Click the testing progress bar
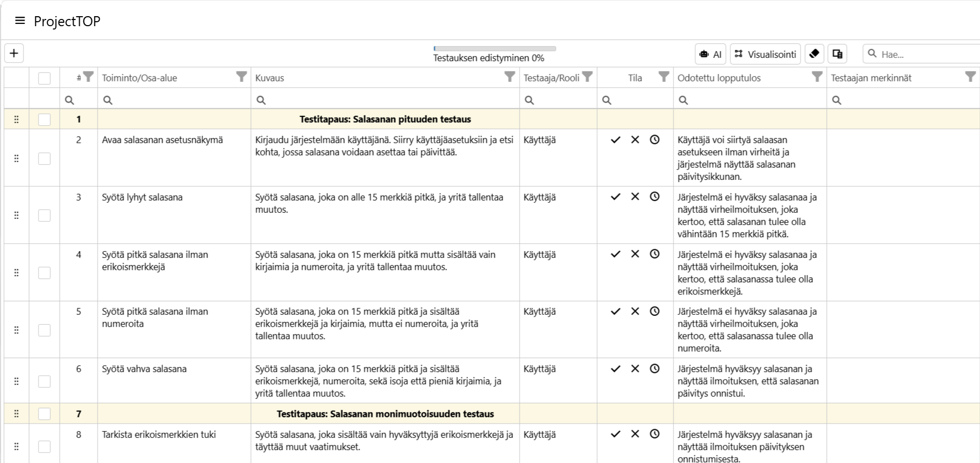 click(x=494, y=49)
